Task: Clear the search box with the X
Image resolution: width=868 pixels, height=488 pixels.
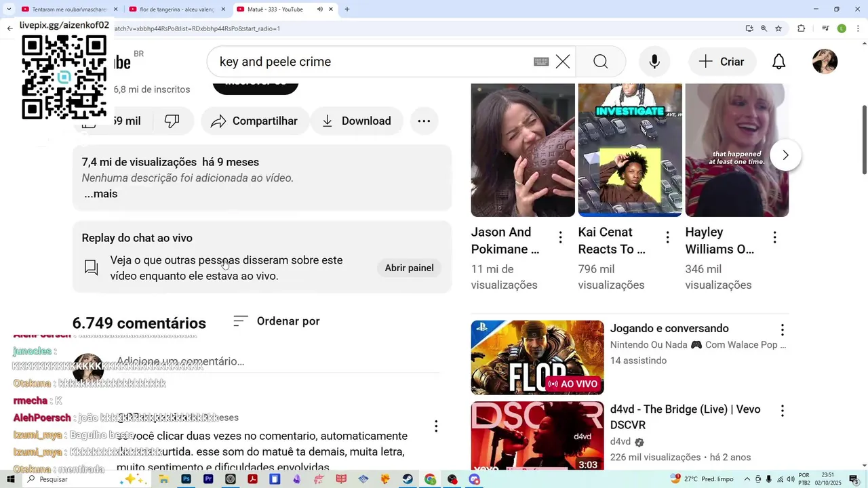Action: 563,62
